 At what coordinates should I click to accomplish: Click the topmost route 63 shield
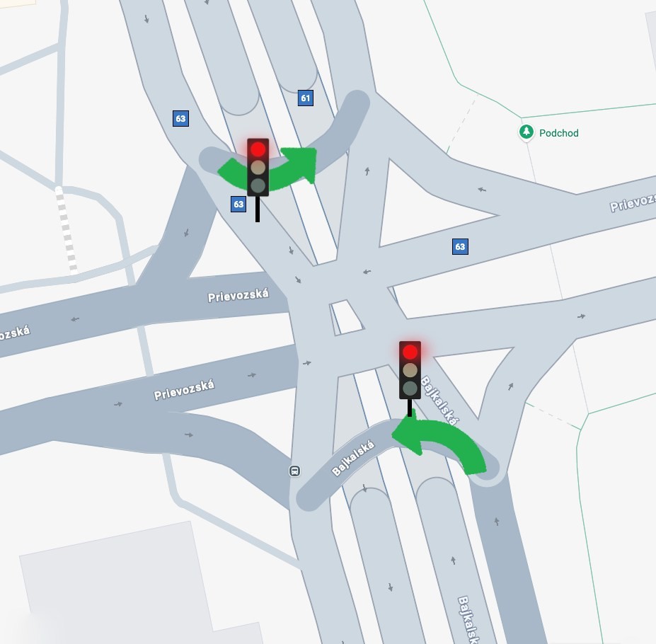click(180, 118)
